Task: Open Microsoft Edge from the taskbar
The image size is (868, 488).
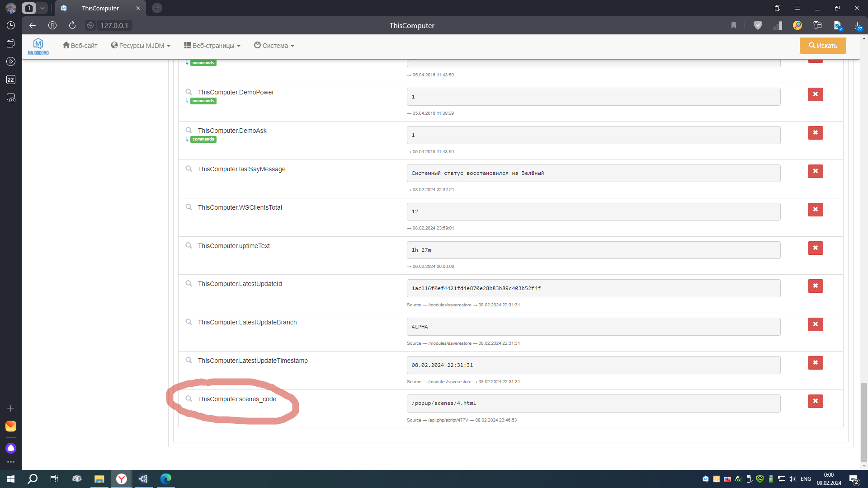Action: point(166,479)
